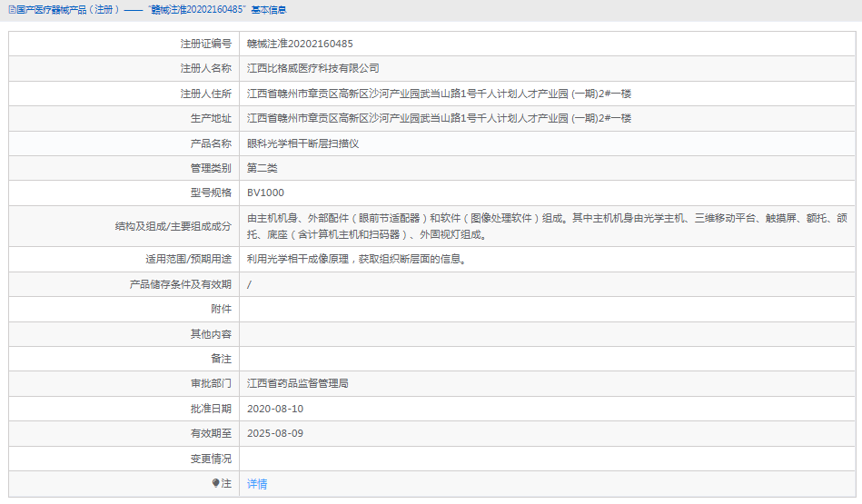Viewport: 862px width, 504px height.
Task: Select product name 眼科光学相干断层扫描仪
Action: [x=302, y=143]
